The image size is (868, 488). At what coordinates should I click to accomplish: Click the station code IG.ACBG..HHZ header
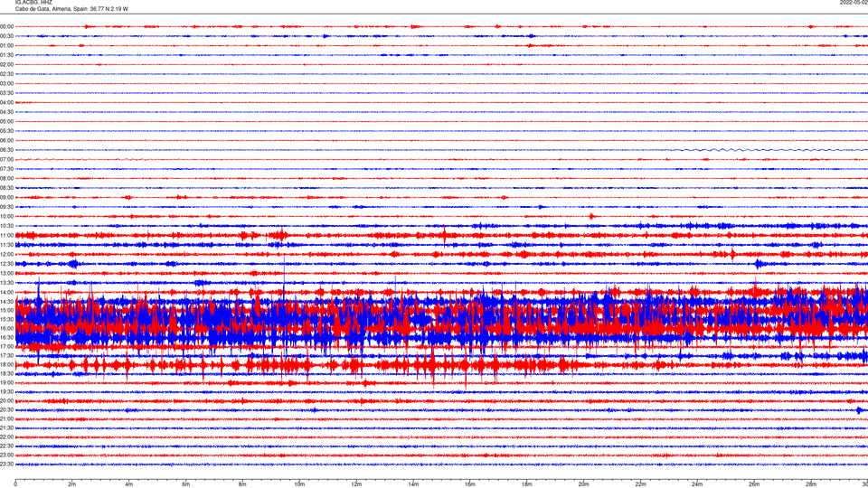33,2
